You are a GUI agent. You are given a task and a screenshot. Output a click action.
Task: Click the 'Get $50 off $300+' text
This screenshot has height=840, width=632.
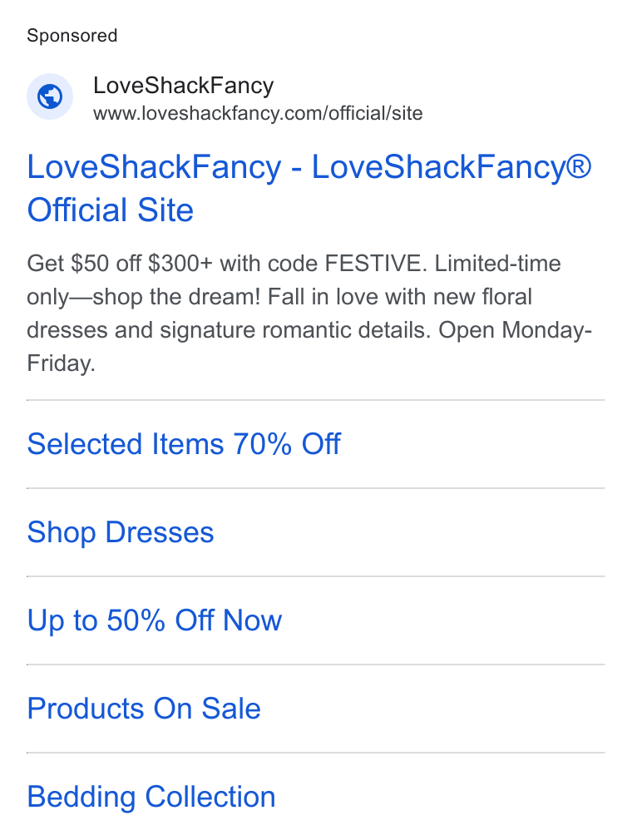click(x=120, y=264)
